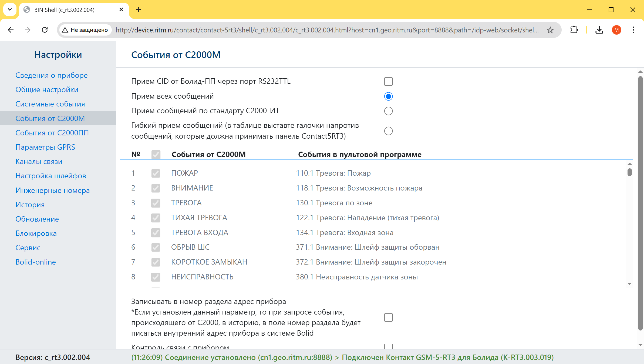This screenshot has height=364, width=644.
Task: Click the events table scroll-up arrow
Action: pos(630,164)
